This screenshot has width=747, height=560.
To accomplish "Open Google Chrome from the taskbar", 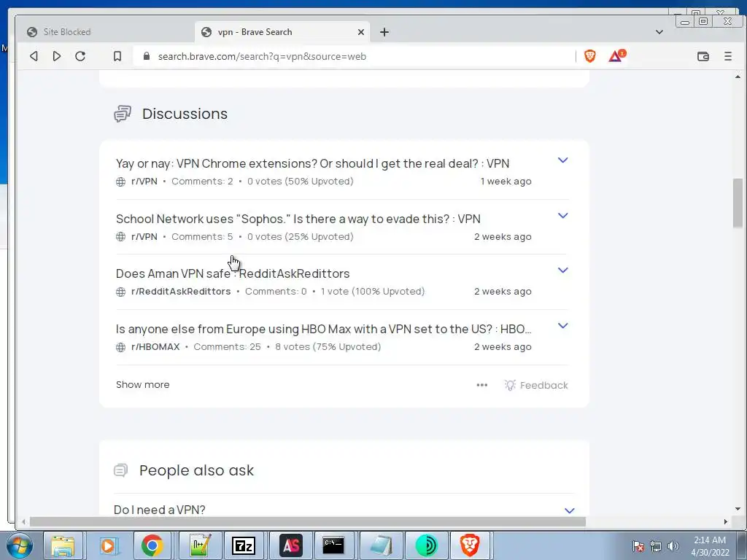I will [x=152, y=545].
